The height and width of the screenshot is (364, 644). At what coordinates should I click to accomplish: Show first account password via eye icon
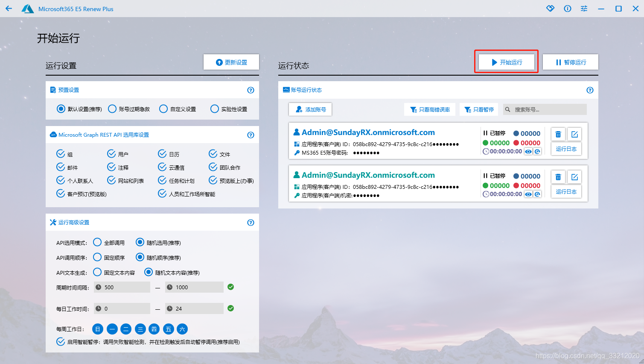(528, 152)
